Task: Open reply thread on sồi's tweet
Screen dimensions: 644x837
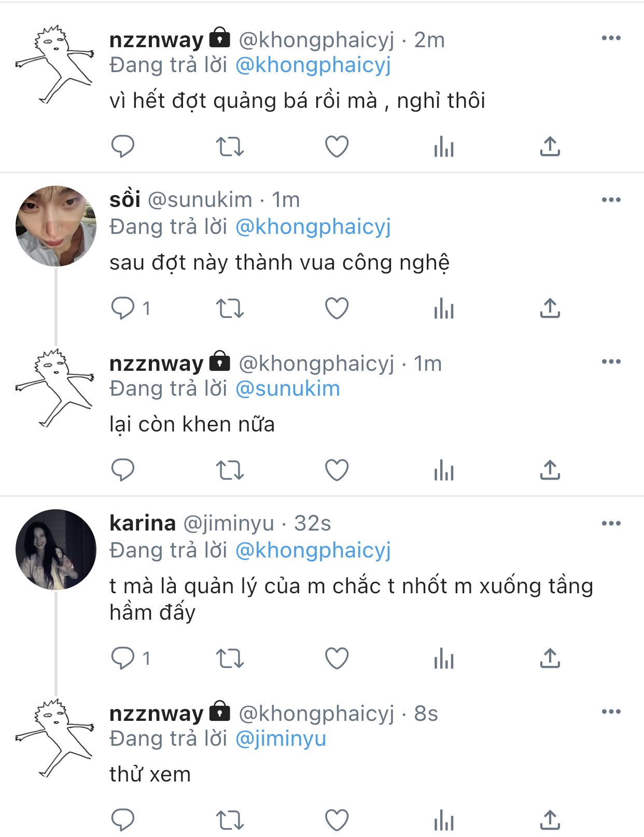Action: click(x=123, y=309)
